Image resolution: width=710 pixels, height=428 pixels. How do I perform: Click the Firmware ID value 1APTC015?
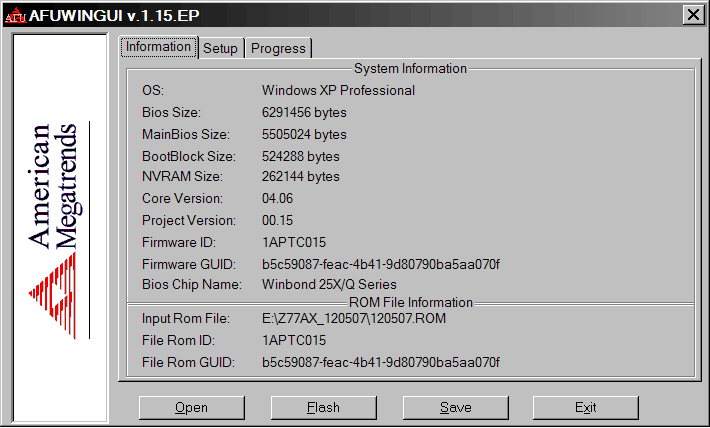[294, 242]
